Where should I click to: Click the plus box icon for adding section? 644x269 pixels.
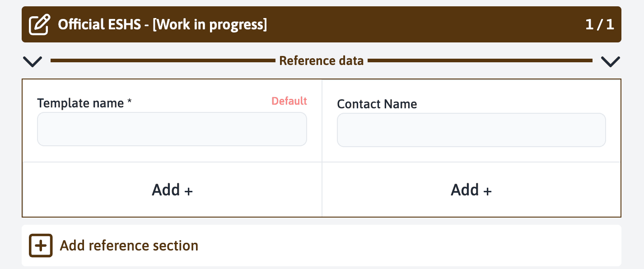[41, 246]
